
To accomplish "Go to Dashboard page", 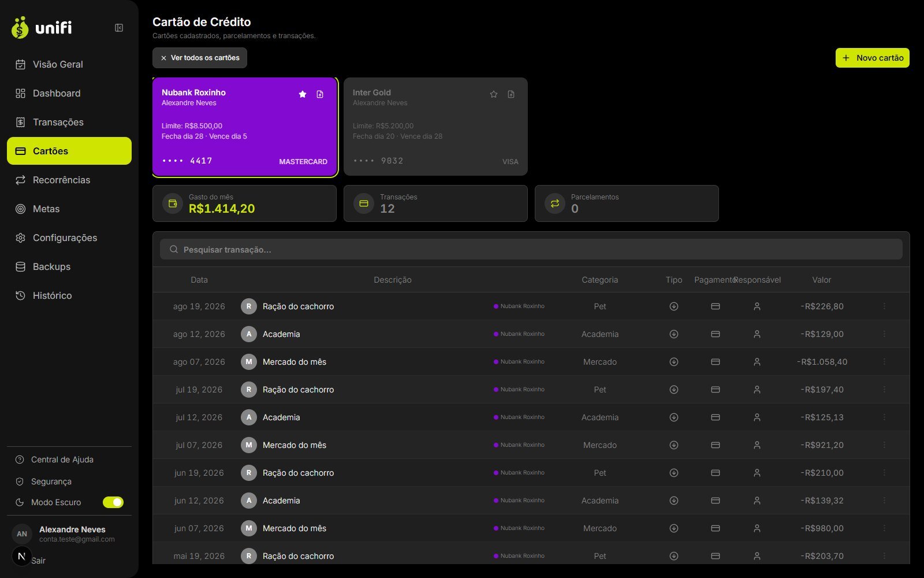I will point(69,93).
